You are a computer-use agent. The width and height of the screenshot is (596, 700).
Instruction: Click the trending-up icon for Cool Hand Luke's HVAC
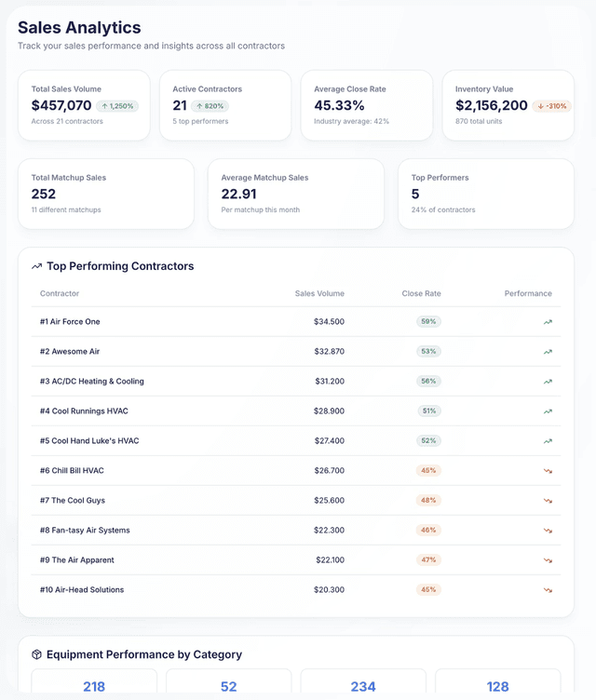[x=548, y=441]
